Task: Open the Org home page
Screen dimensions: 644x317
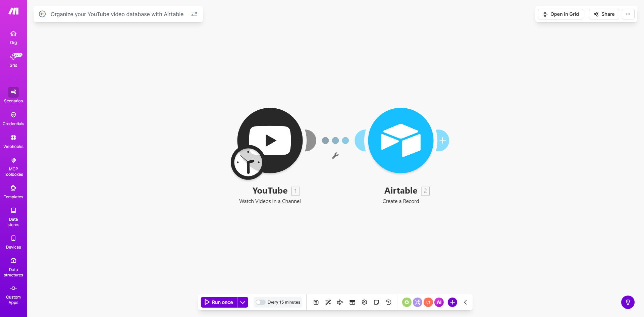Action: [13, 38]
